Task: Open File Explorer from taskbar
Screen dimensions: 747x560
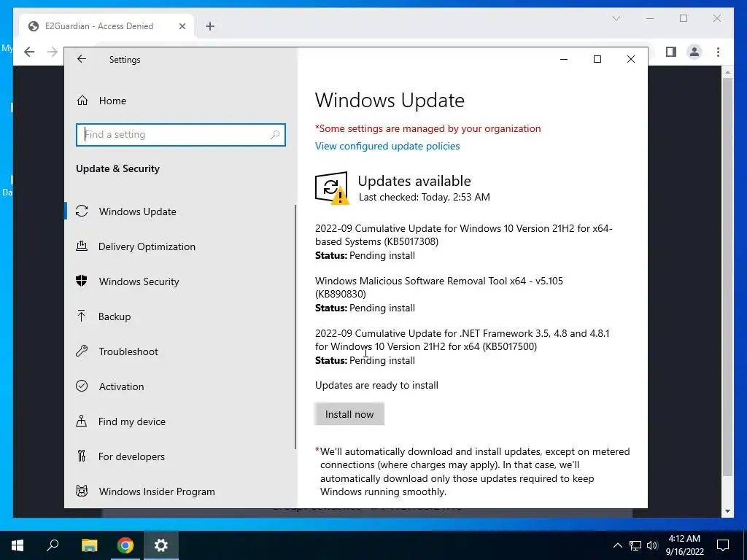Action: [x=89, y=545]
